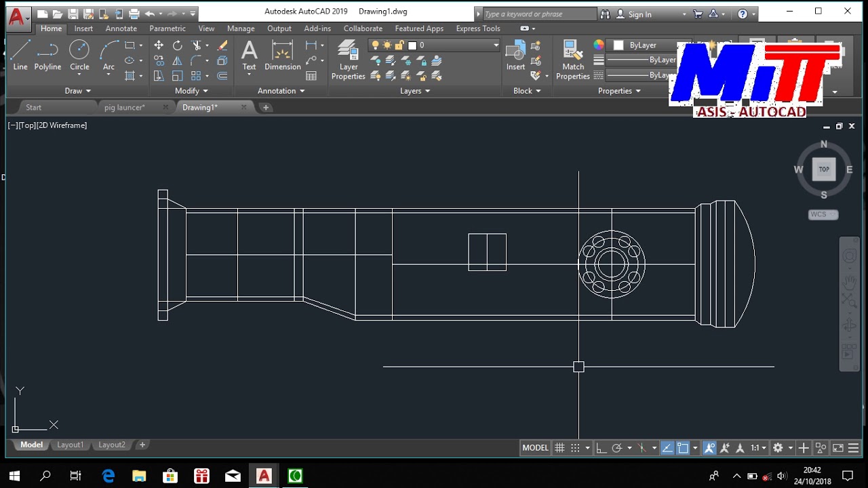Viewport: 868px width, 488px height.
Task: Activate the Scale tool
Action: click(x=178, y=75)
